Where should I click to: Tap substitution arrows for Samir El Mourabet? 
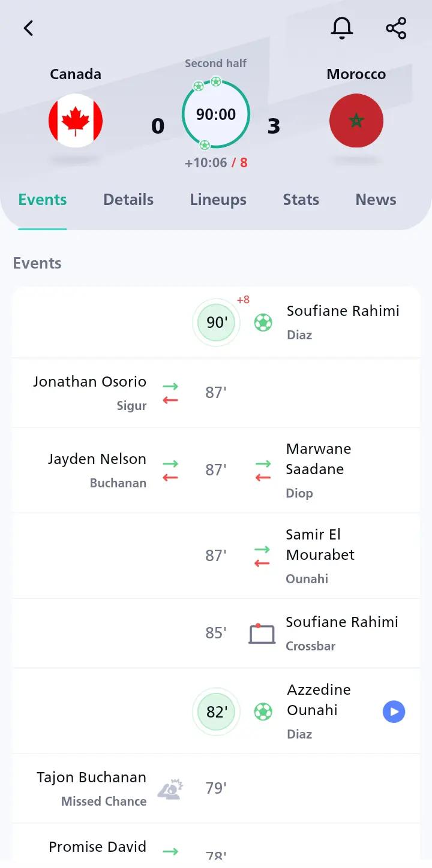click(x=262, y=556)
